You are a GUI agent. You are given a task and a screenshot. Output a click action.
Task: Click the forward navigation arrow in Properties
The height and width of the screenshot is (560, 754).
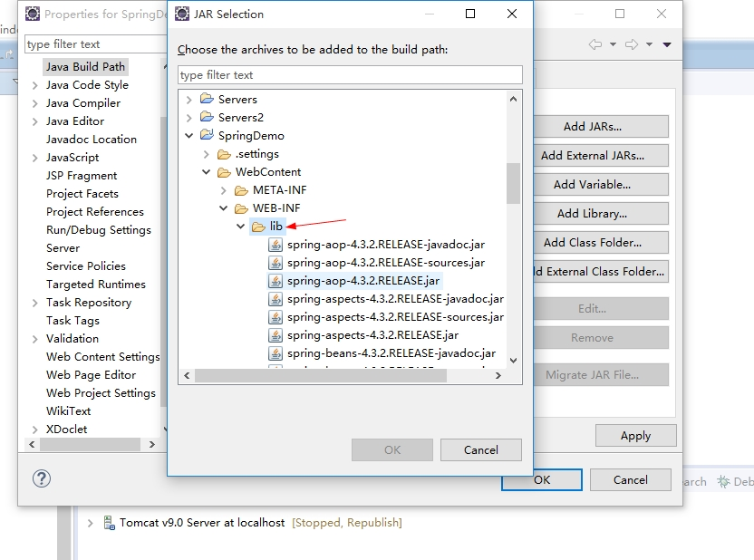632,44
